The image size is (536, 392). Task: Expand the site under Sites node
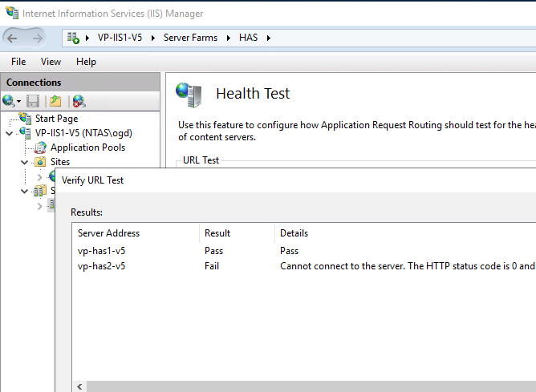tap(39, 176)
